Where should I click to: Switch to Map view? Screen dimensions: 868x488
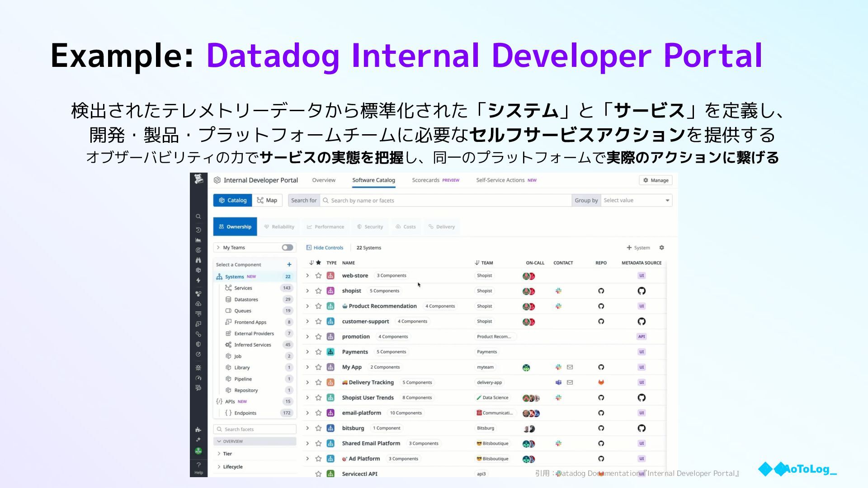click(x=267, y=200)
